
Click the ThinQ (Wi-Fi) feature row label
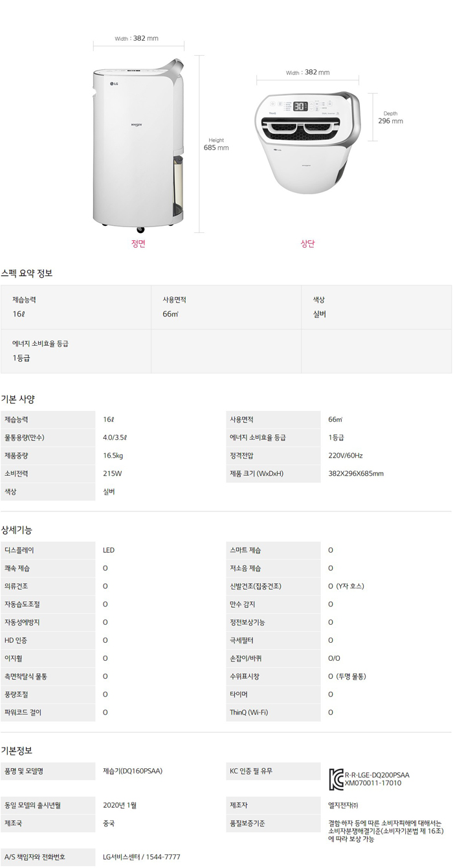coord(249,713)
